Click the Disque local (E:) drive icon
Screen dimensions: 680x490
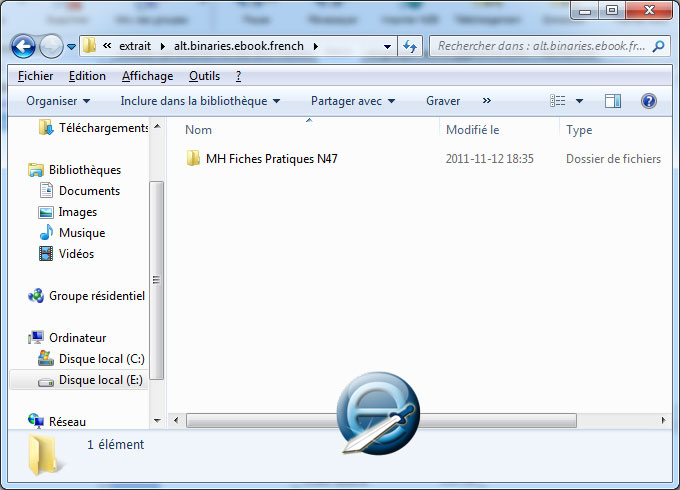pyautogui.click(x=46, y=382)
